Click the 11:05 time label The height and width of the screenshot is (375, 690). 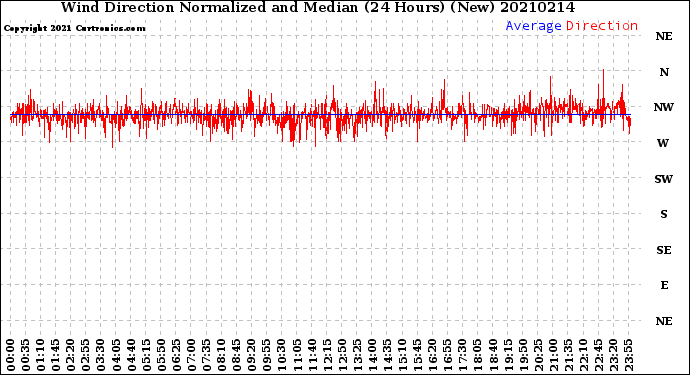297,355
